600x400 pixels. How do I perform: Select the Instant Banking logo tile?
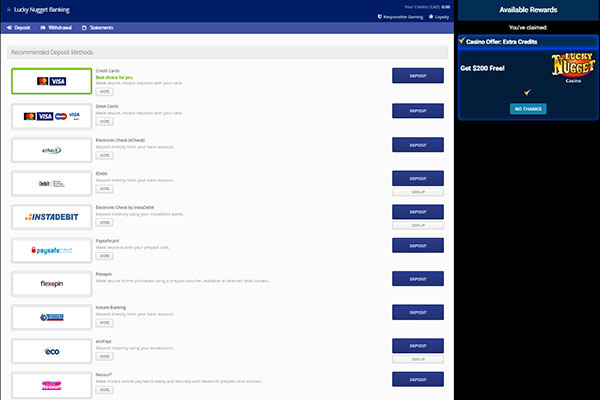coord(52,317)
